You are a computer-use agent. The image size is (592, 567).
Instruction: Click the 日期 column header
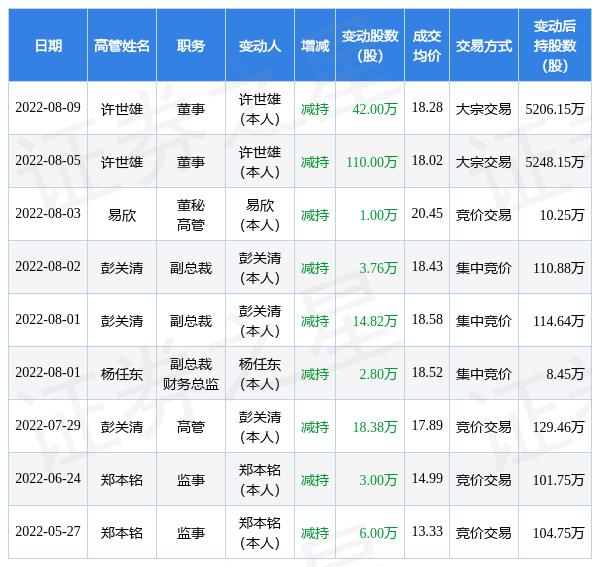48,46
